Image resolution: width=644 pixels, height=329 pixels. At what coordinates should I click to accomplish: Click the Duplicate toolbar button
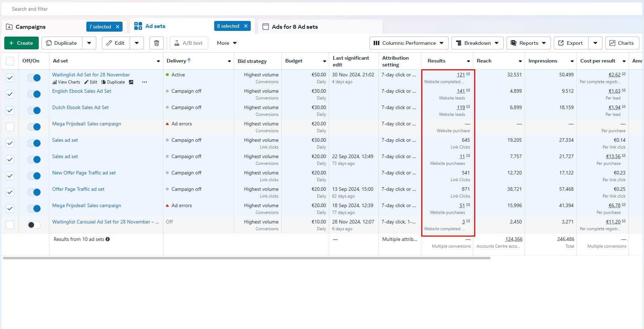[x=62, y=43]
